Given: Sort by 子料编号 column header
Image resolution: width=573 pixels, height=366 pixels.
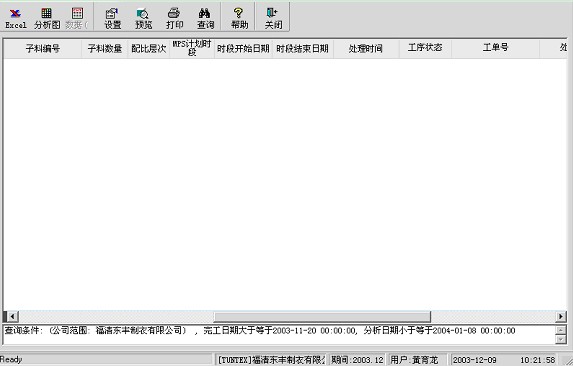Looking at the screenshot, I should 42,49.
